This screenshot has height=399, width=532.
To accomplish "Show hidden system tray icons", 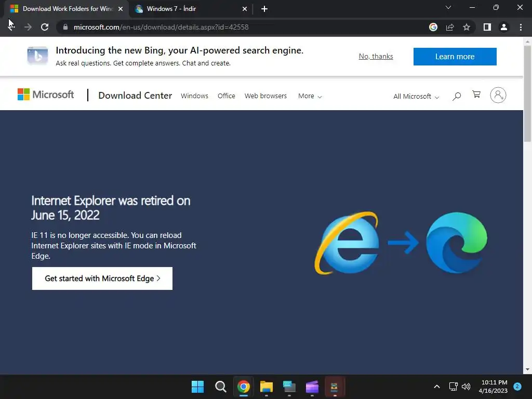I will click(437, 387).
